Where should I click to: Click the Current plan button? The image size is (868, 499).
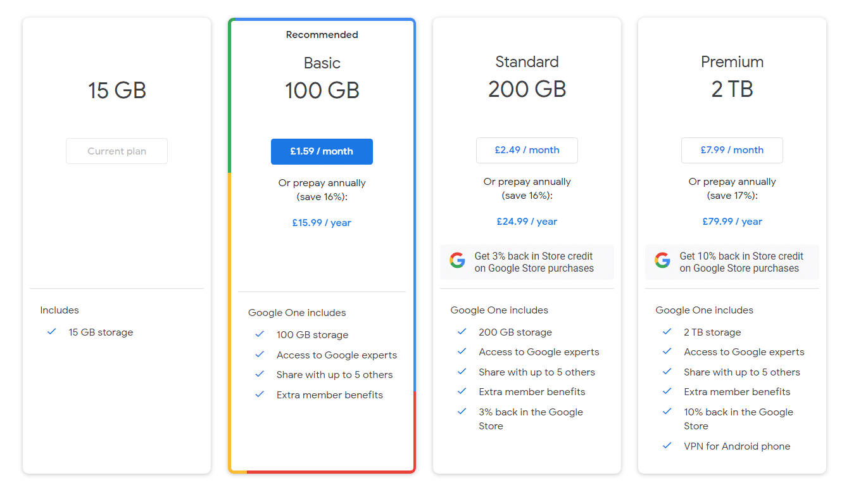tap(116, 151)
